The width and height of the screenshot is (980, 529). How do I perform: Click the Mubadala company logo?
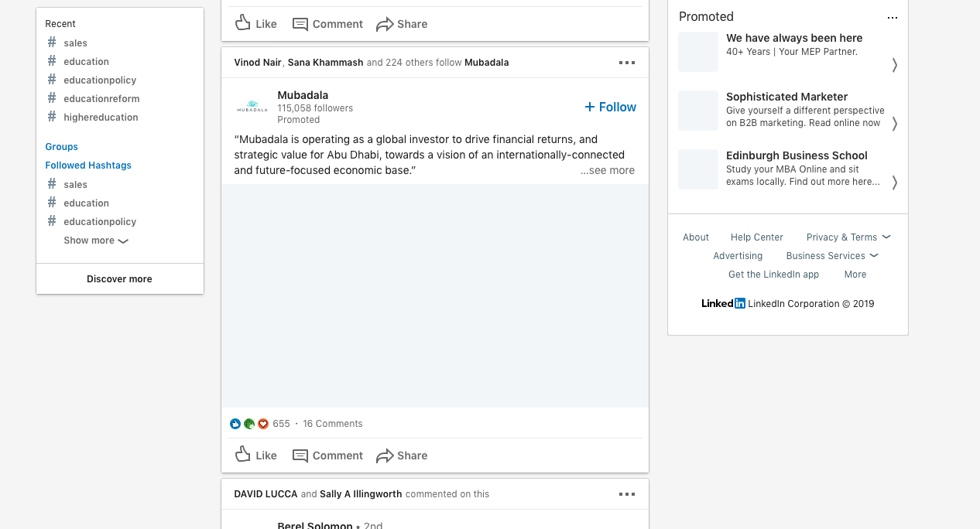coord(252,108)
